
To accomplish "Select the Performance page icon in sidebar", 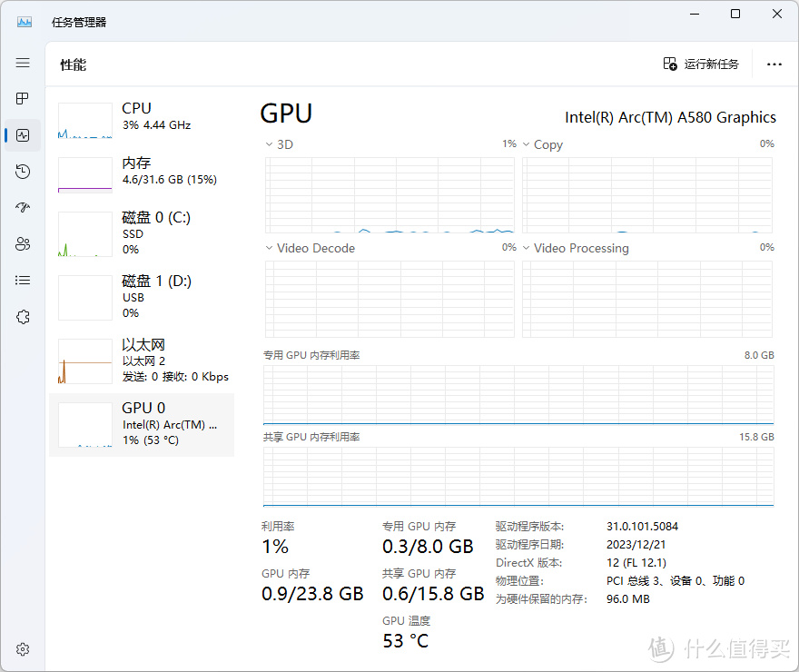I will tap(23, 135).
